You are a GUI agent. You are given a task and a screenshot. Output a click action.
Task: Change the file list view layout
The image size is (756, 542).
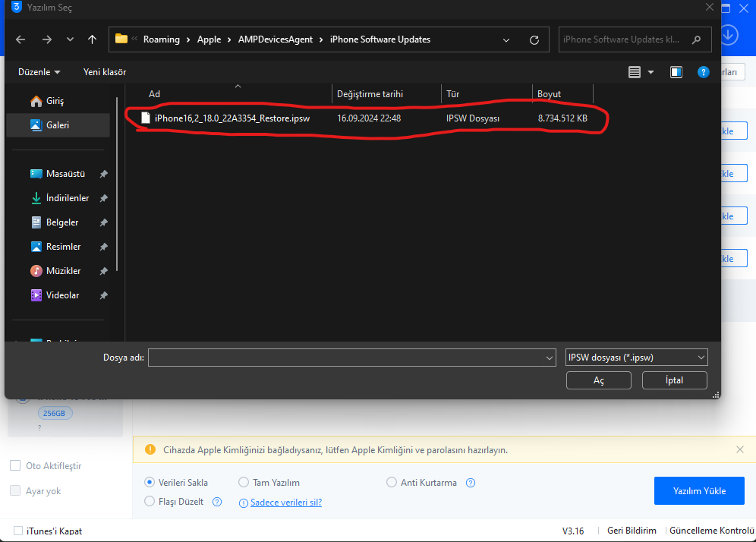click(635, 72)
